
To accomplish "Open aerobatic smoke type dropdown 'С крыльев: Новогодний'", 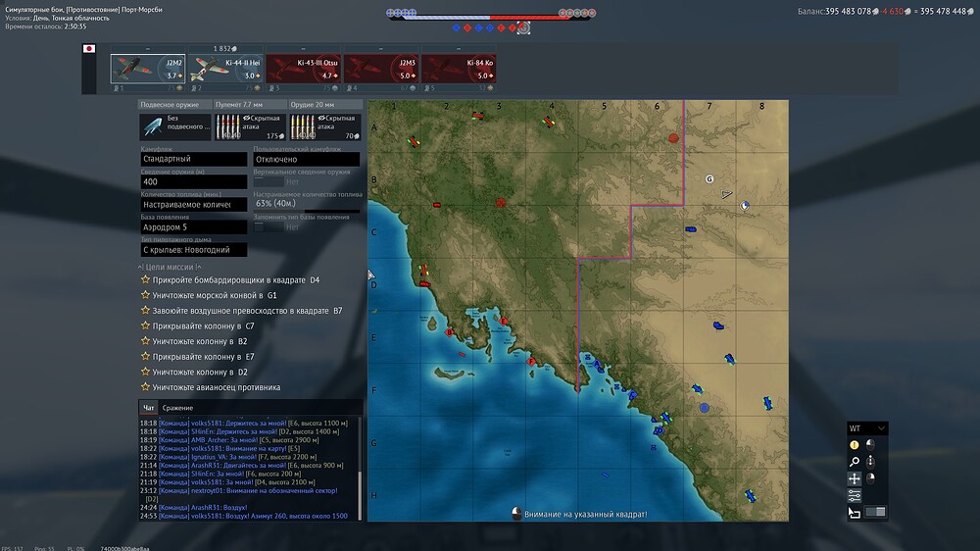I will pos(194,250).
